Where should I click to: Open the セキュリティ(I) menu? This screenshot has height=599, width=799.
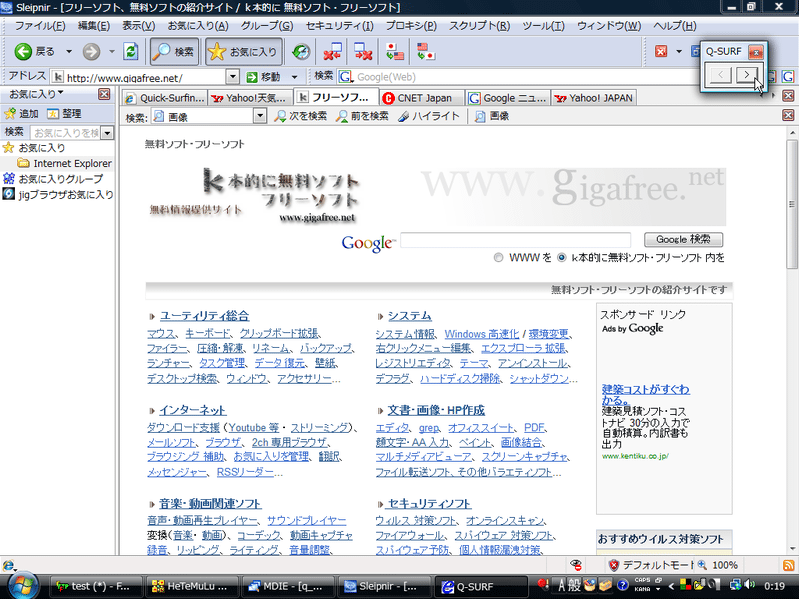pyautogui.click(x=339, y=25)
